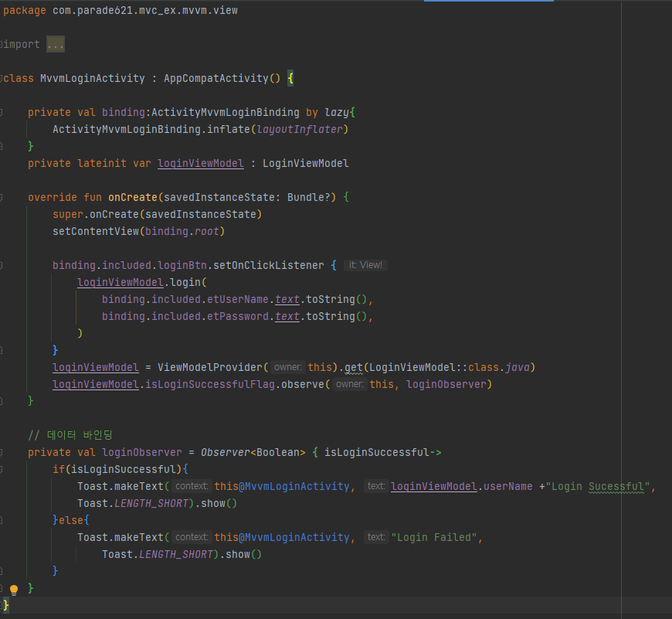Click final yellow closing brace of class
This screenshot has height=619, width=672.
click(6, 605)
